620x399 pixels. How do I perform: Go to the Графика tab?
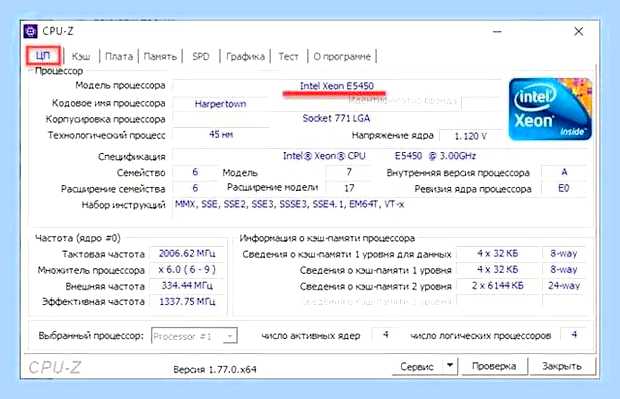[x=245, y=57]
